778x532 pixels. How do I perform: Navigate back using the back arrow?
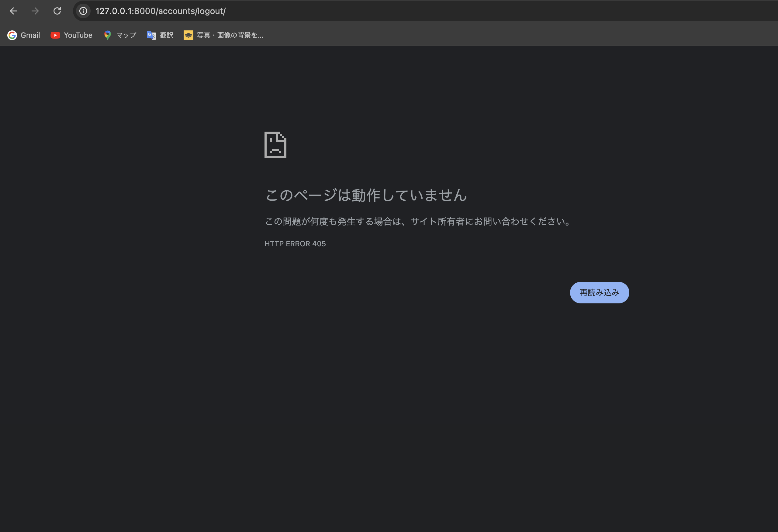coord(13,11)
